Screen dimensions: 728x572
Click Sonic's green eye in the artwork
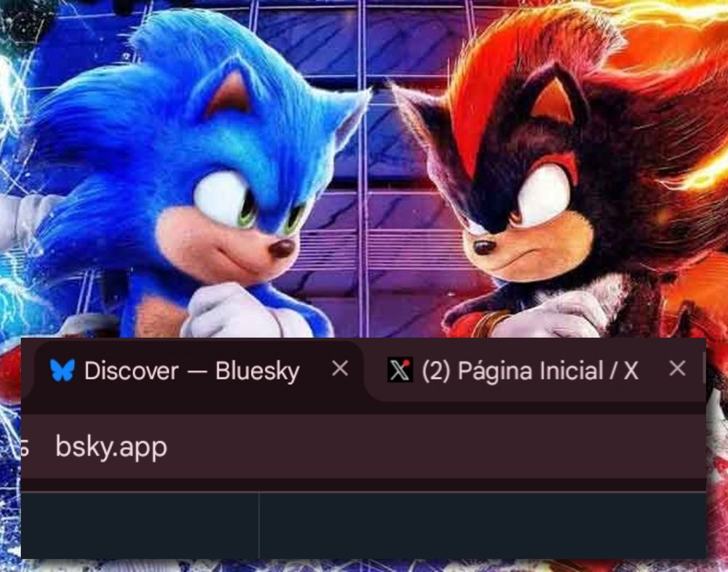248,210
